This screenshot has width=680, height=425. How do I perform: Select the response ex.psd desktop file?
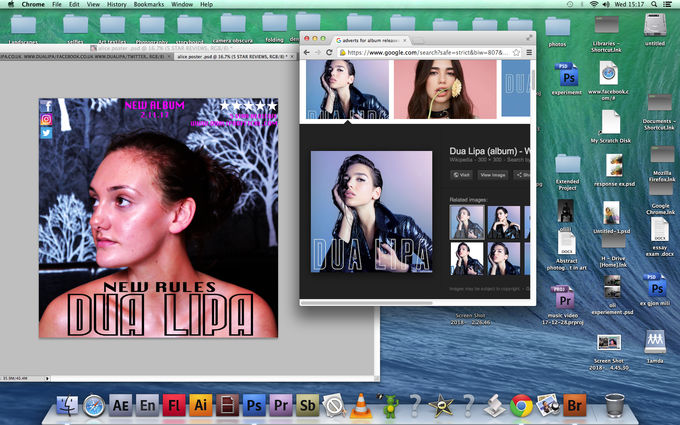614,170
